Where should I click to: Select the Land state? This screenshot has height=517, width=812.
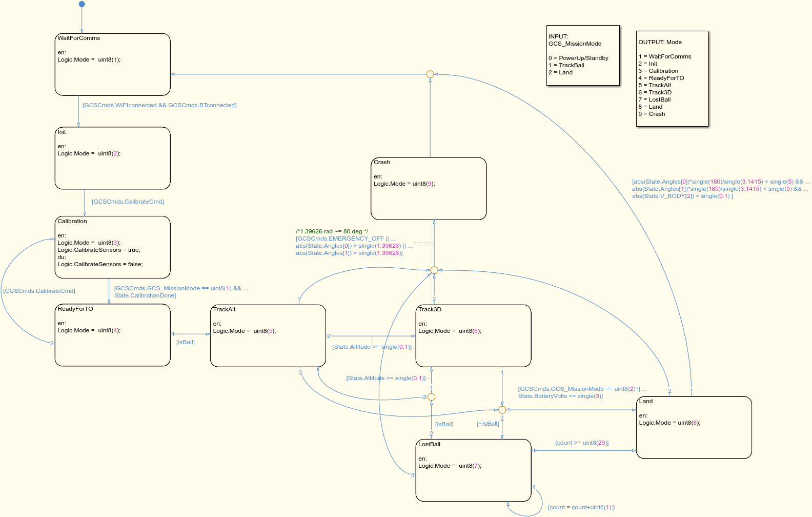[x=694, y=427]
